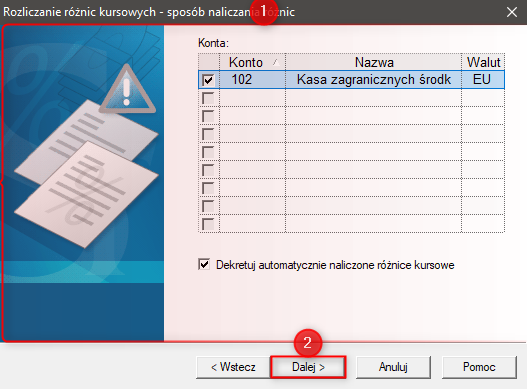Click the sort arrow in Konto header
Viewport: 527px width, 389px height.
click(276, 62)
